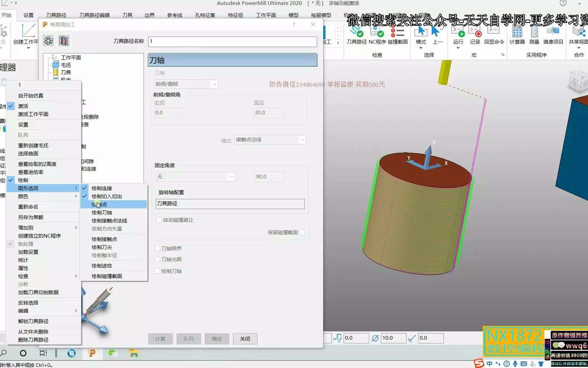Image resolution: width=588 pixels, height=368 pixels.
Task: Tick the tool axis limits (刀轴限界) checkbox
Action: click(157, 248)
